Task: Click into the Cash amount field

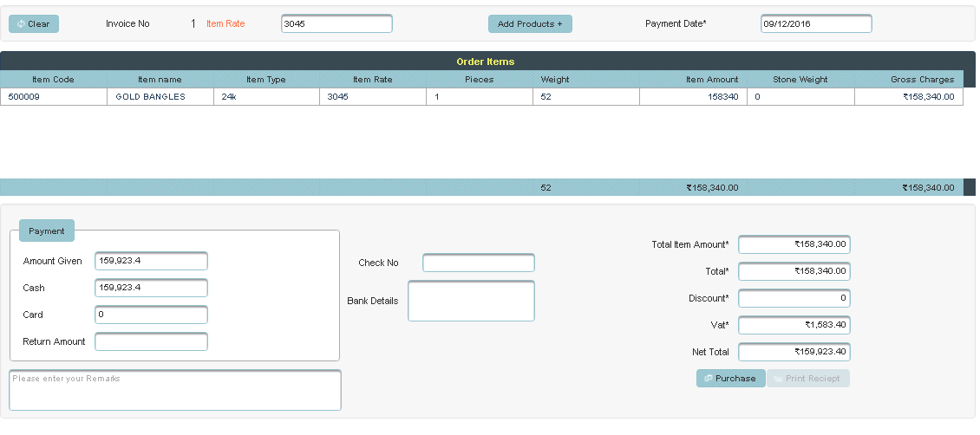Action: pos(151,288)
